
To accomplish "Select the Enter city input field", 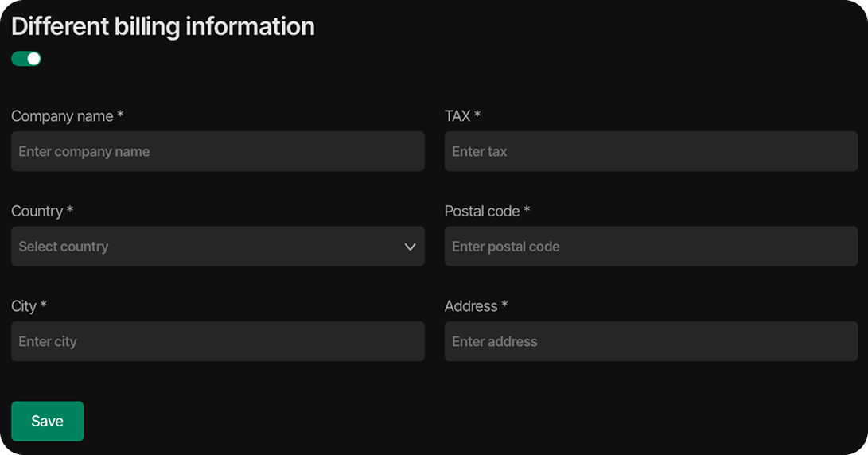I will [217, 341].
